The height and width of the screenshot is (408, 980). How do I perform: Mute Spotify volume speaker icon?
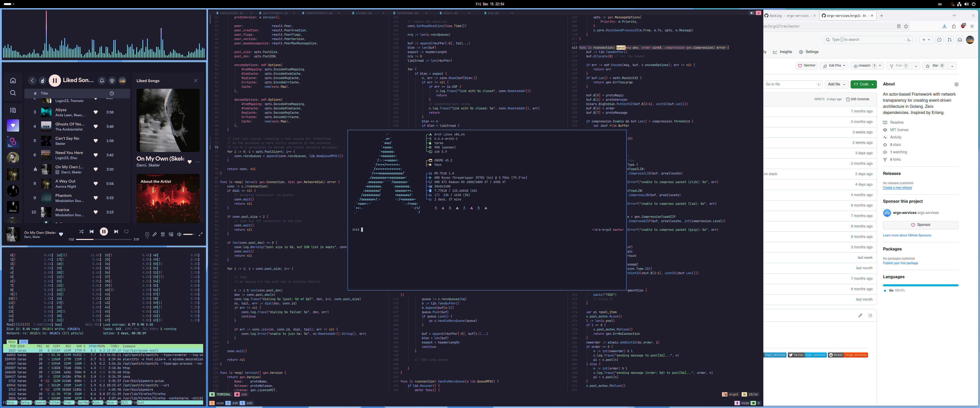[x=179, y=235]
